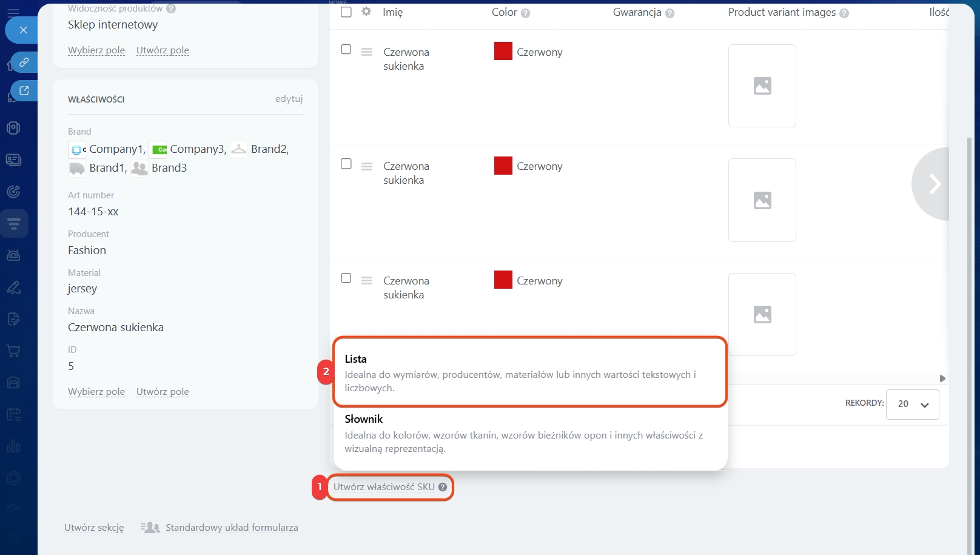Image resolution: width=980 pixels, height=555 pixels.
Task: Click red color swatch in first row
Action: coord(503,52)
